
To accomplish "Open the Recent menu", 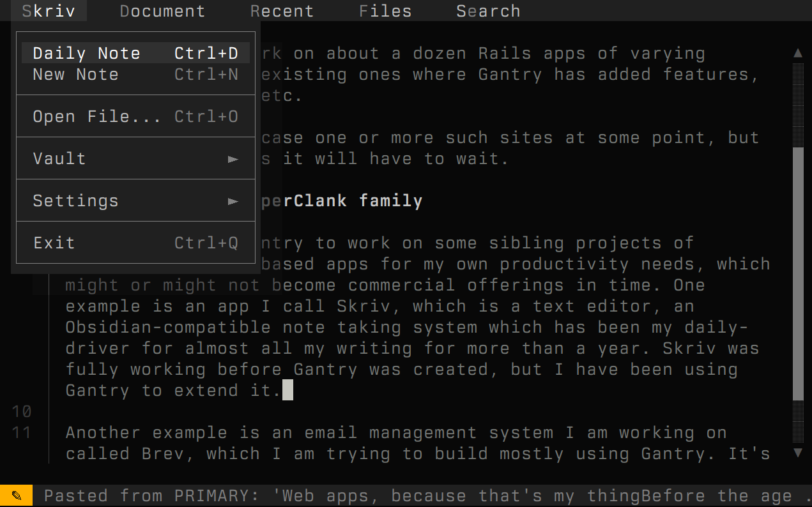I will coord(282,11).
